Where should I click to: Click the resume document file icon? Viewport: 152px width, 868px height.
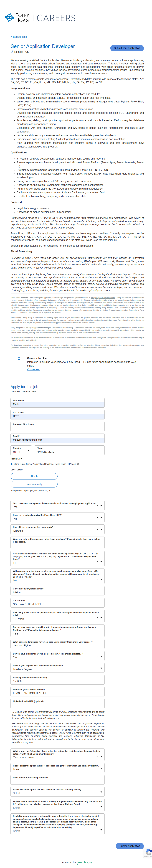coord(12,464)
